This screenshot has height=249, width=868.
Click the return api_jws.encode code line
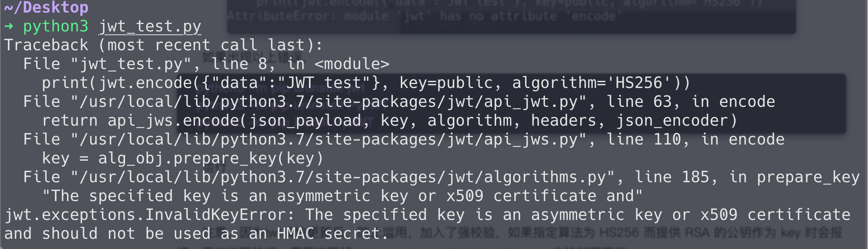(389, 121)
